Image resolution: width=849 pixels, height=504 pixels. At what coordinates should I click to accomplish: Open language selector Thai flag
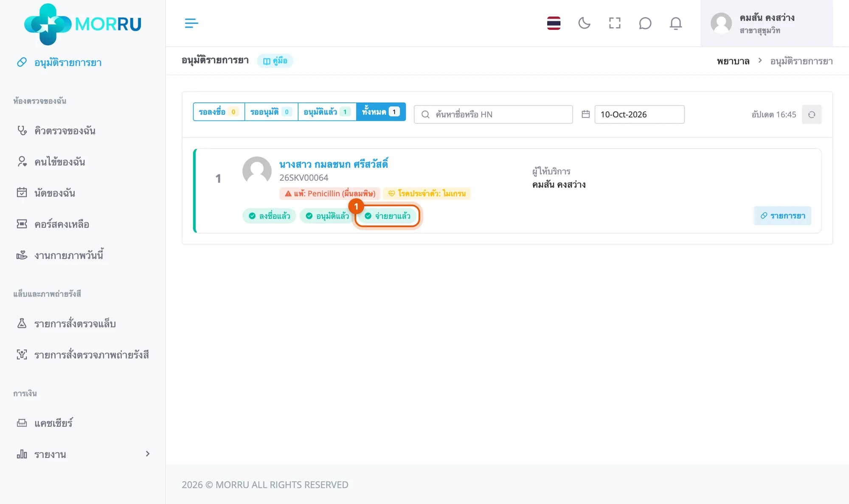click(554, 23)
